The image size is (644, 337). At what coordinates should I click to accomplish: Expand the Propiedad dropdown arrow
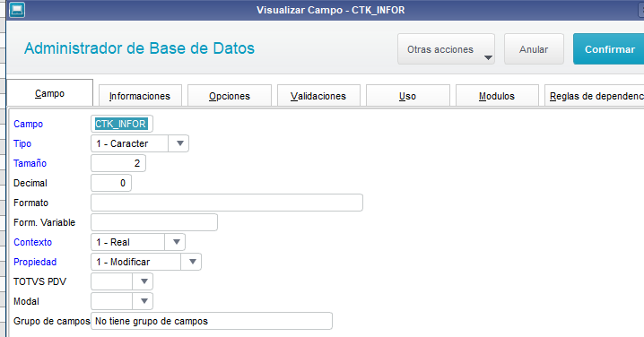point(192,262)
